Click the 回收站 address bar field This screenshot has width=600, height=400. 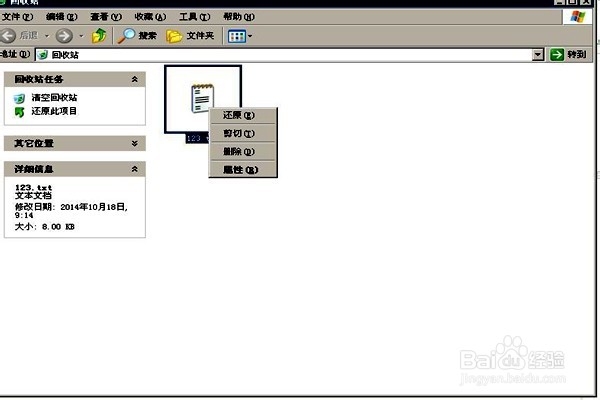point(283,55)
